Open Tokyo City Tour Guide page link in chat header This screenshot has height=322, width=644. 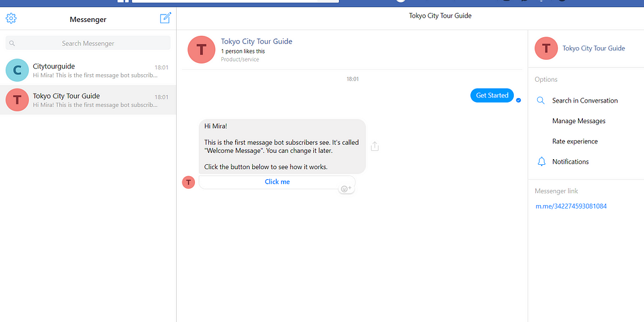pos(257,42)
